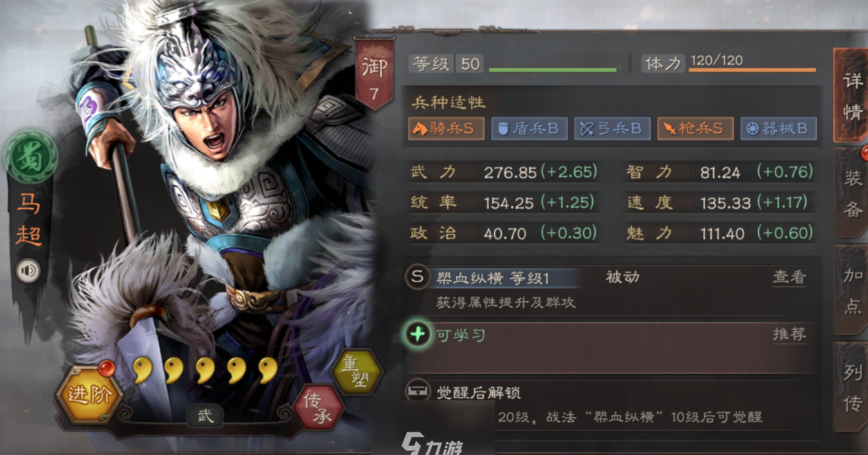Select the 骑兵S troop type
The height and width of the screenshot is (455, 868).
(446, 129)
